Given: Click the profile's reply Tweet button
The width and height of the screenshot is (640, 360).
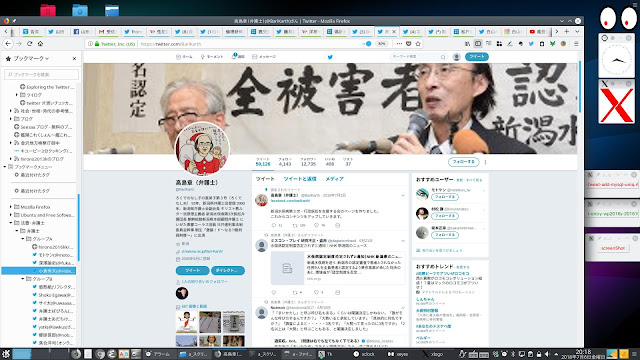Looking at the screenshot, I should tap(192, 270).
